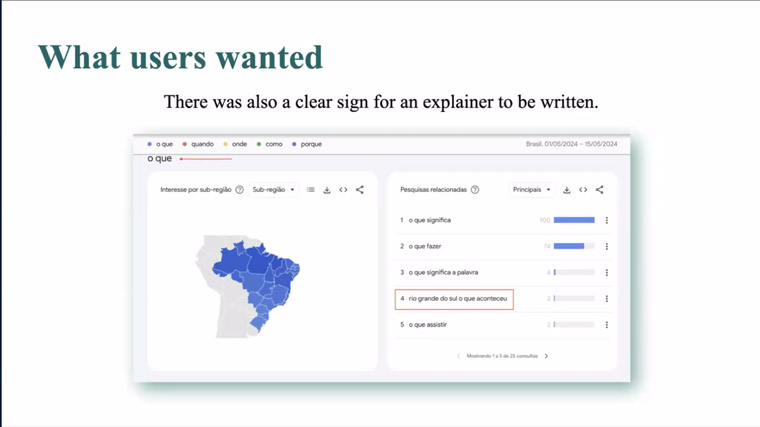760x427 pixels.
Task: Click 'o que significa a palavra' query
Action: coord(443,272)
